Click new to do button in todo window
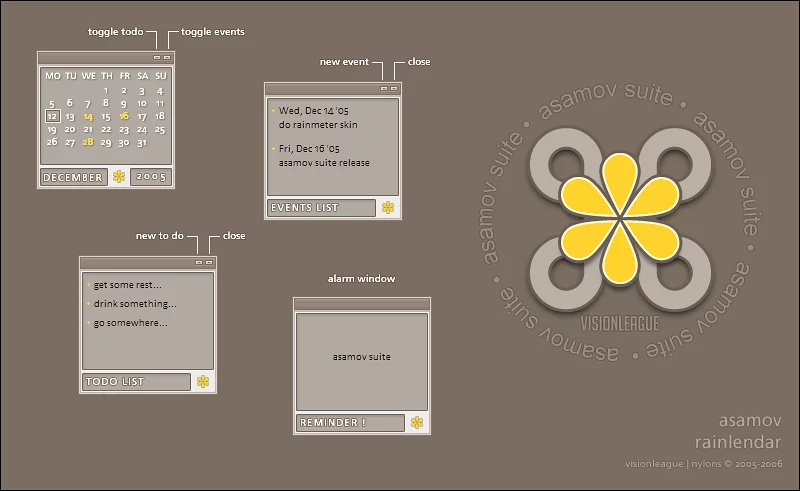 pyautogui.click(x=199, y=262)
